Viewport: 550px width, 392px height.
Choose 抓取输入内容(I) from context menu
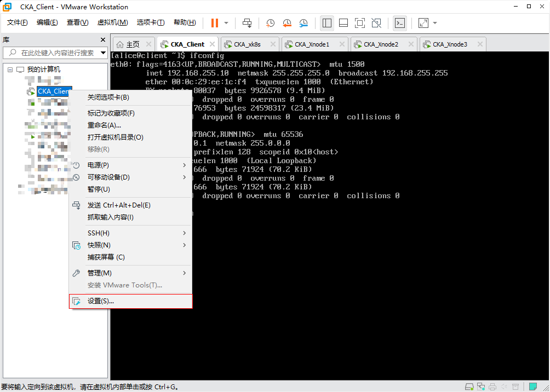[130, 217]
